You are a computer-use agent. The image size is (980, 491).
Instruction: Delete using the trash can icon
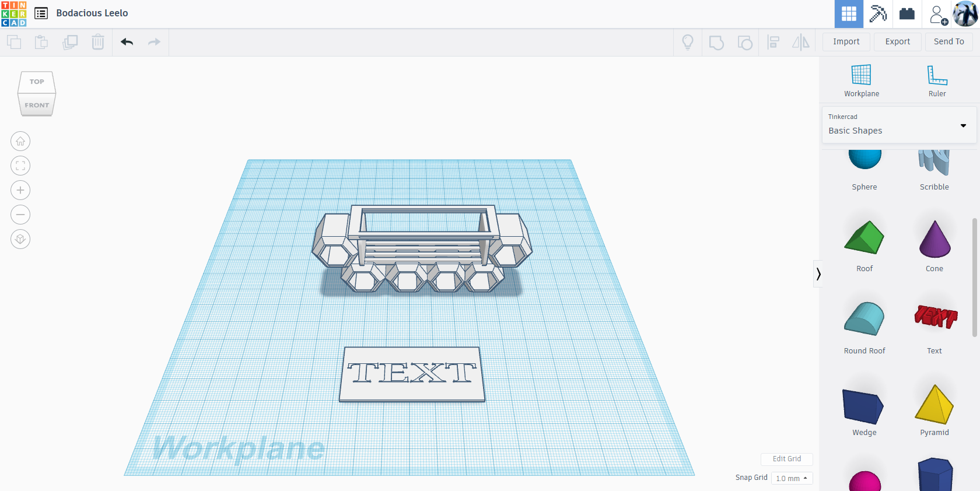point(98,42)
